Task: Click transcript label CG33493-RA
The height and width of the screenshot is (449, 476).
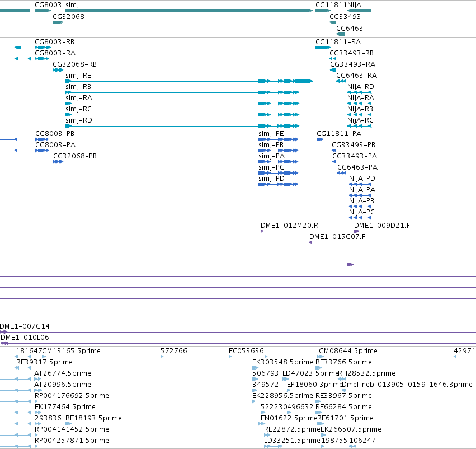Action: point(353,64)
